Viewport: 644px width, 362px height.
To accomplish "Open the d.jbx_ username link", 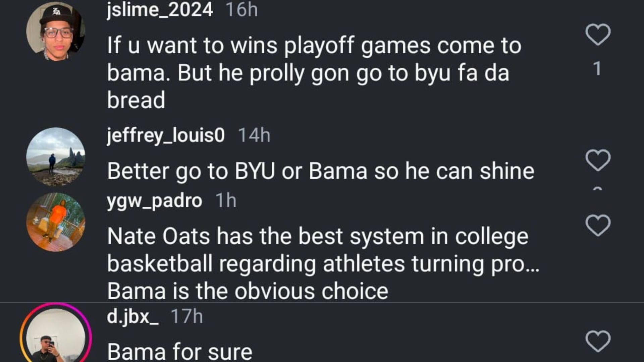I will click(132, 316).
